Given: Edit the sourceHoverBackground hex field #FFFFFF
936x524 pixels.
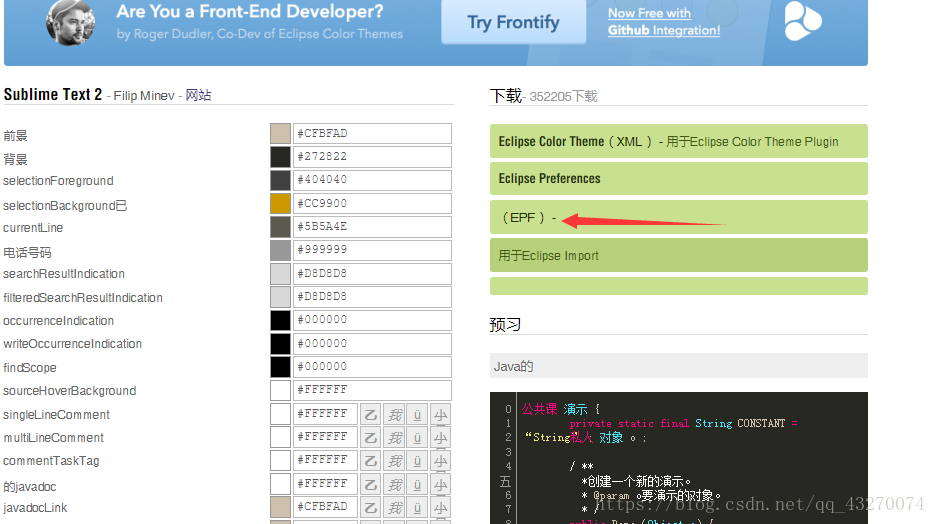Looking at the screenshot, I should pyautogui.click(x=372, y=390).
